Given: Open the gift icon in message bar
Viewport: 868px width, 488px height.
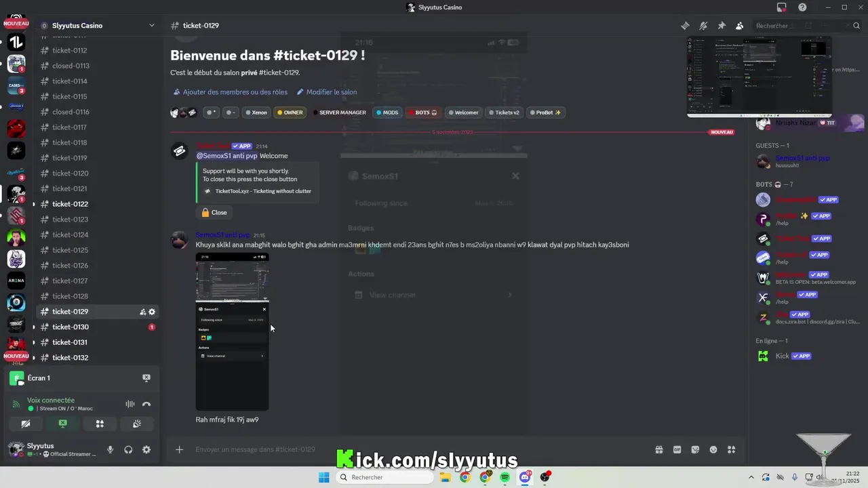Looking at the screenshot, I should 658,449.
